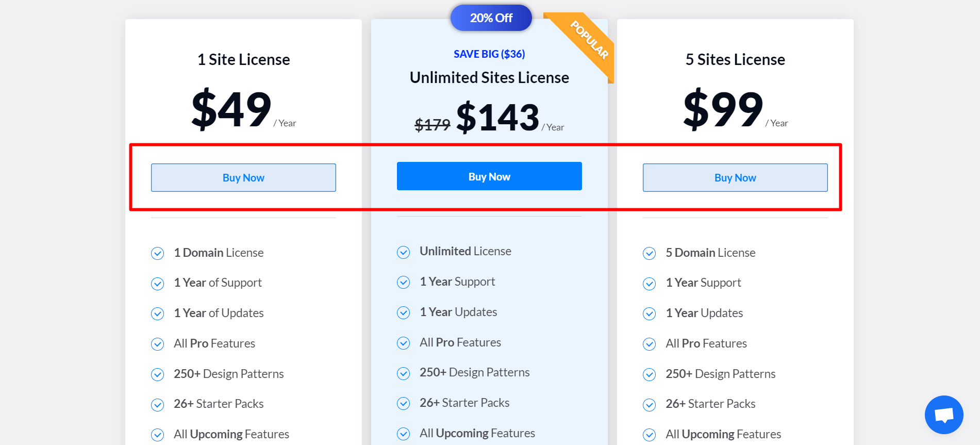Click the SAVE BIG ($36) text
980x445 pixels.
point(489,54)
